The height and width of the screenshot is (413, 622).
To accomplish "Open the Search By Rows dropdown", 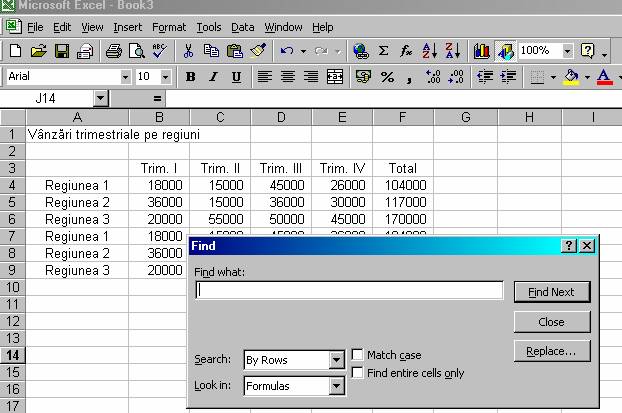I will (336, 360).
